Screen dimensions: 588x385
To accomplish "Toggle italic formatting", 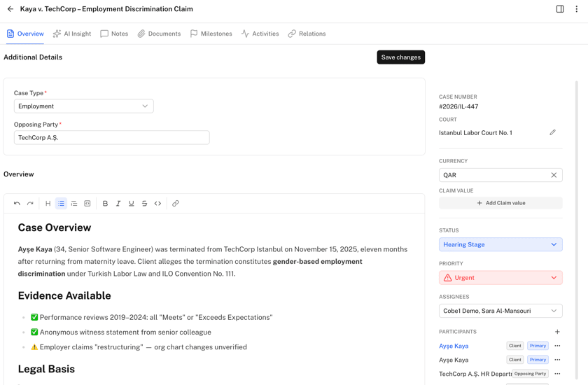I will (x=118, y=204).
